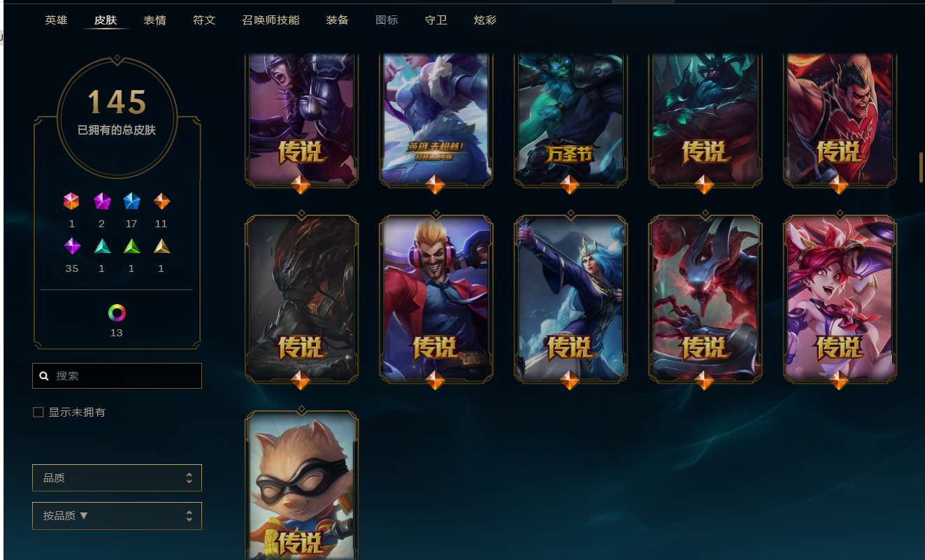Enable the 显示未拥有 checkbox

tap(38, 412)
